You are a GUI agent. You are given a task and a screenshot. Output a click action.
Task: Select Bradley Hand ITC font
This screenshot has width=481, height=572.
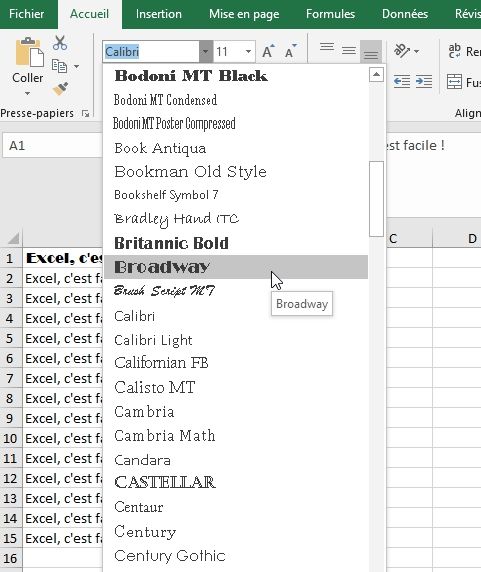[236, 219]
